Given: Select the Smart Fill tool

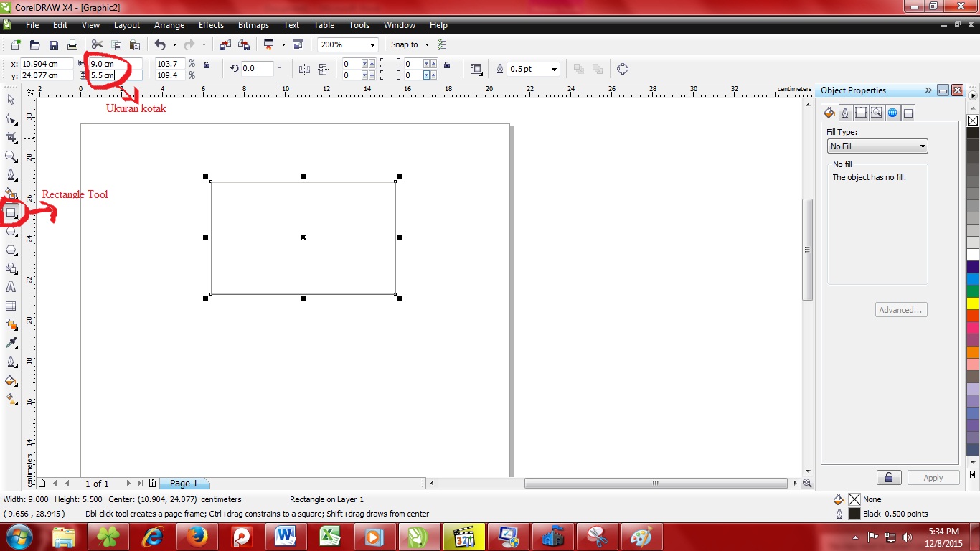Looking at the screenshot, I should coord(11,193).
